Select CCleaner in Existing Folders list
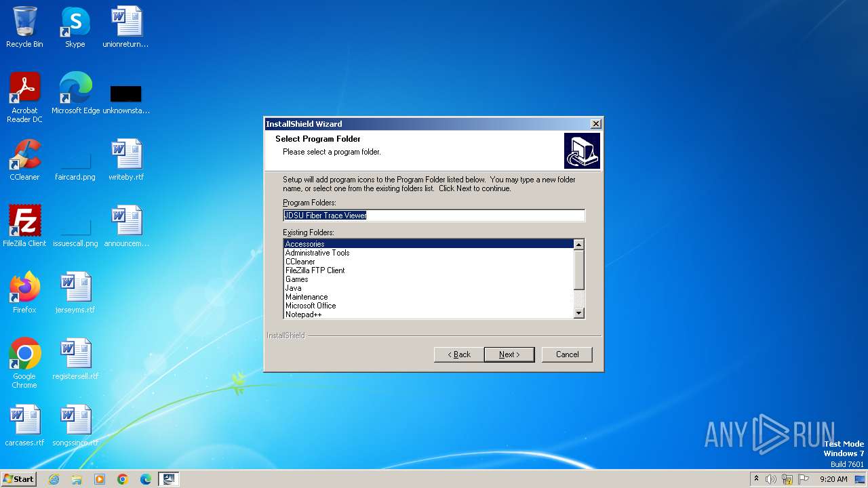Image resolution: width=868 pixels, height=488 pixels. tap(429, 262)
